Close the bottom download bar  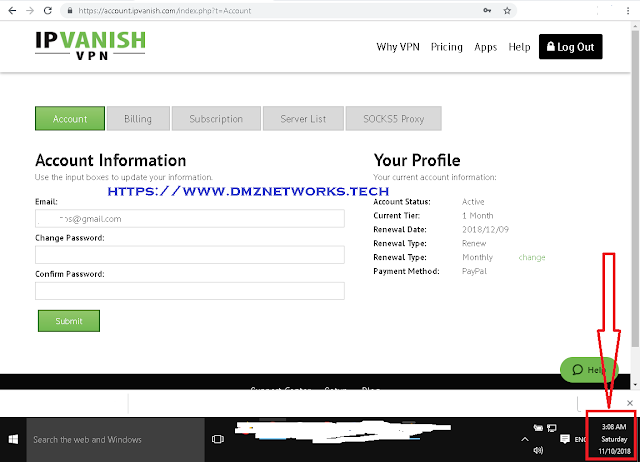coord(630,403)
